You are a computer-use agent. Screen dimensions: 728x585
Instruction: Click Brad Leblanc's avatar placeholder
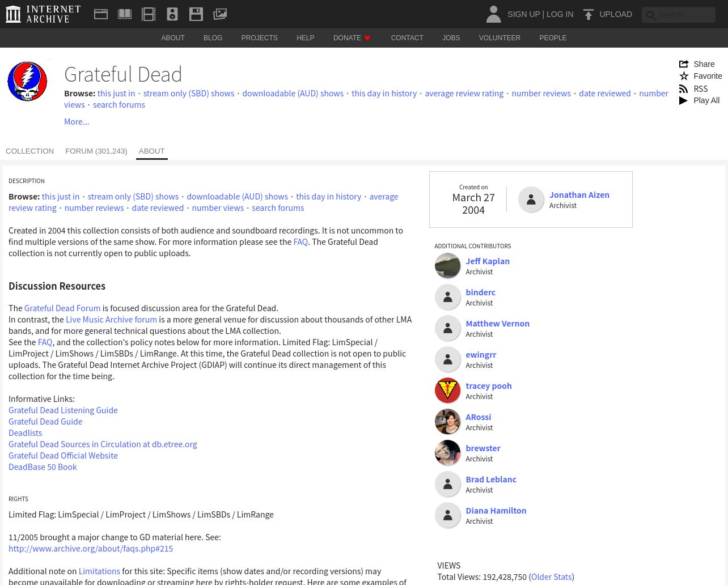447,484
